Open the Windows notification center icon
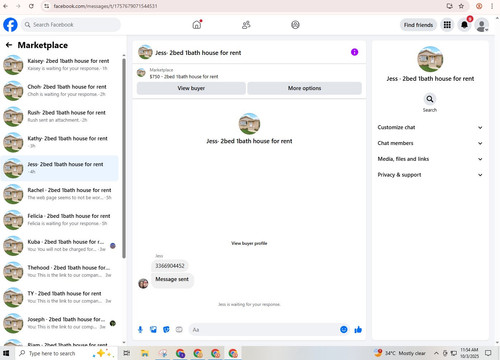This screenshot has width=500, height=360. (488, 353)
